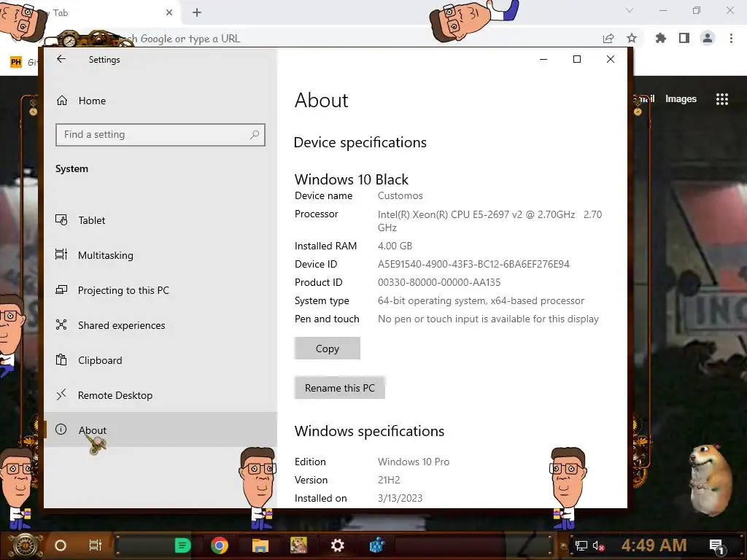
Task: Select the About page in sidebar
Action: pos(160,429)
